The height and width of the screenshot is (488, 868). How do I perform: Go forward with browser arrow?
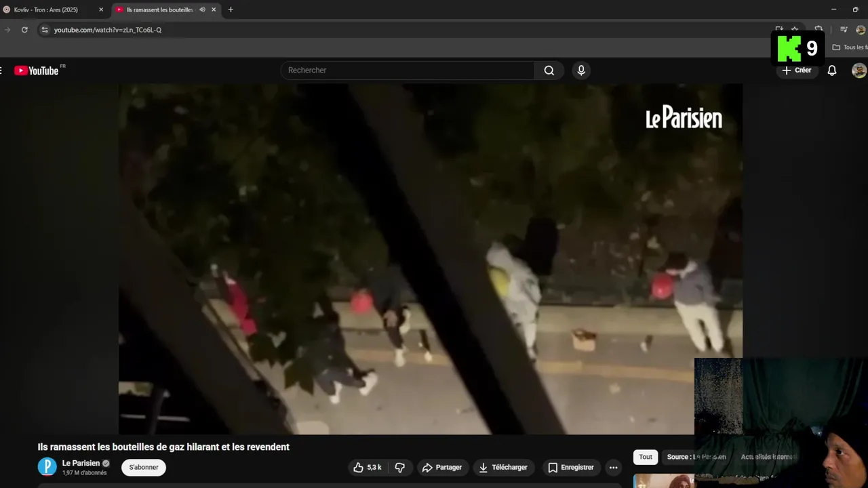[x=7, y=30]
